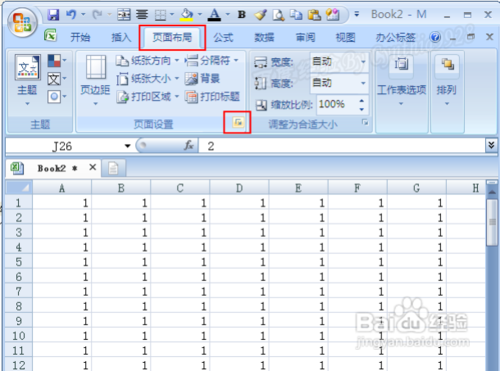Open the theme effects circle dropdown
This screenshot has width=500, height=371.
click(x=57, y=97)
